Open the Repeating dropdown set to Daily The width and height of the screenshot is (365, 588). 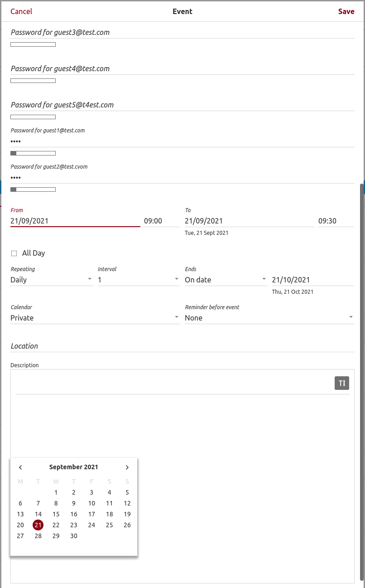pyautogui.click(x=45, y=279)
